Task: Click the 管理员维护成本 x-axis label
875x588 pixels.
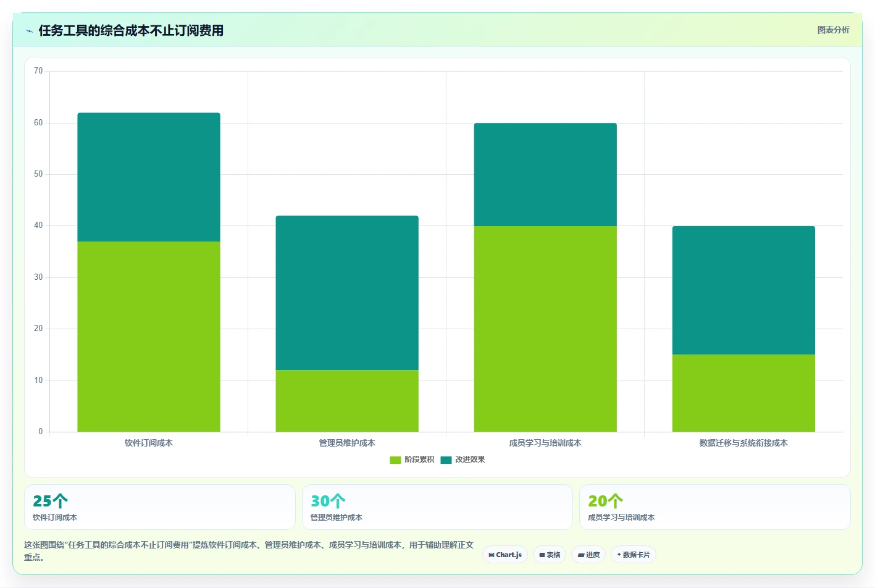Action: pos(347,443)
